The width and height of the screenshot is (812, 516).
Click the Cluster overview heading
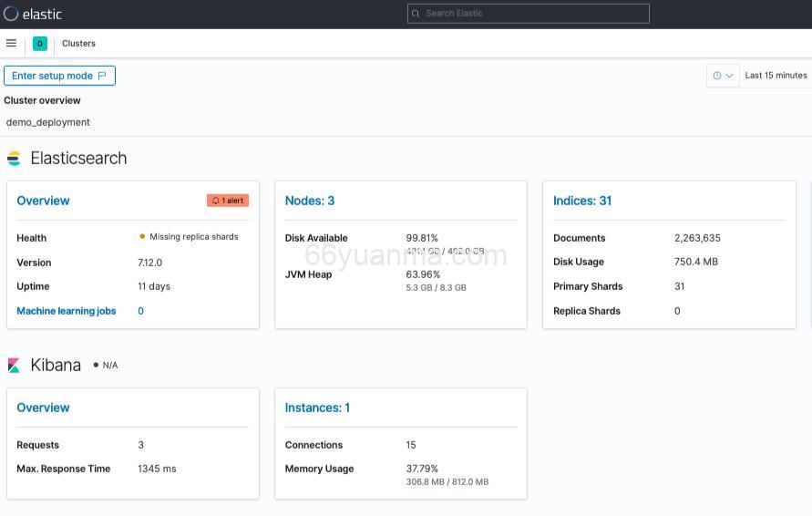[x=43, y=100]
